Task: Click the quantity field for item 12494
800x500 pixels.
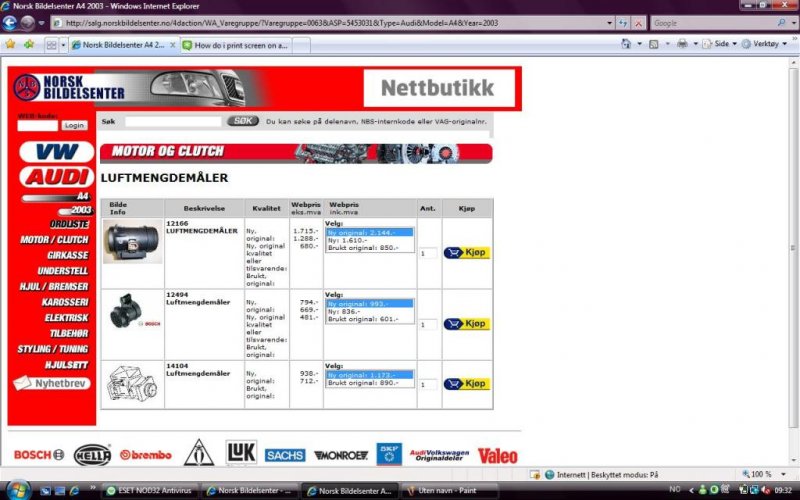Action: coord(427,325)
